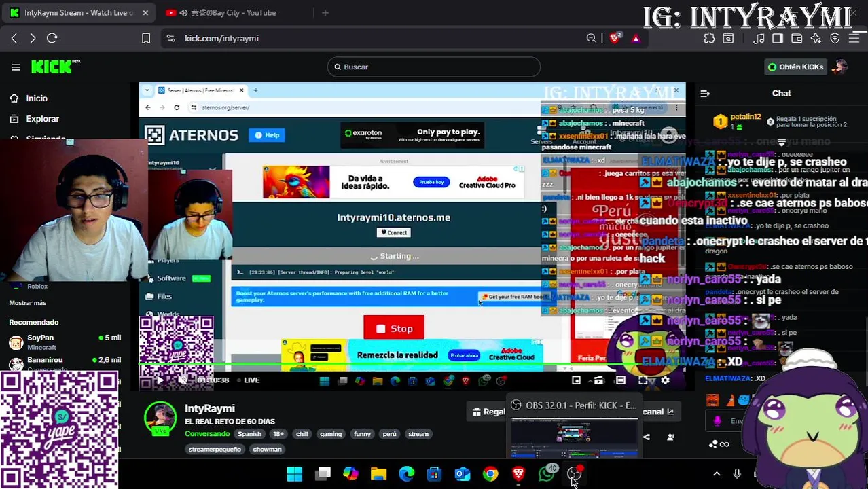Select the Spanish language tag
868x489 pixels.
tap(249, 434)
